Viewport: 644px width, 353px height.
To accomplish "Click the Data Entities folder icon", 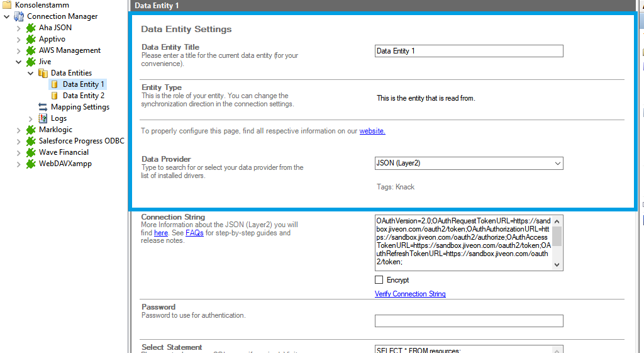I will click(x=43, y=73).
